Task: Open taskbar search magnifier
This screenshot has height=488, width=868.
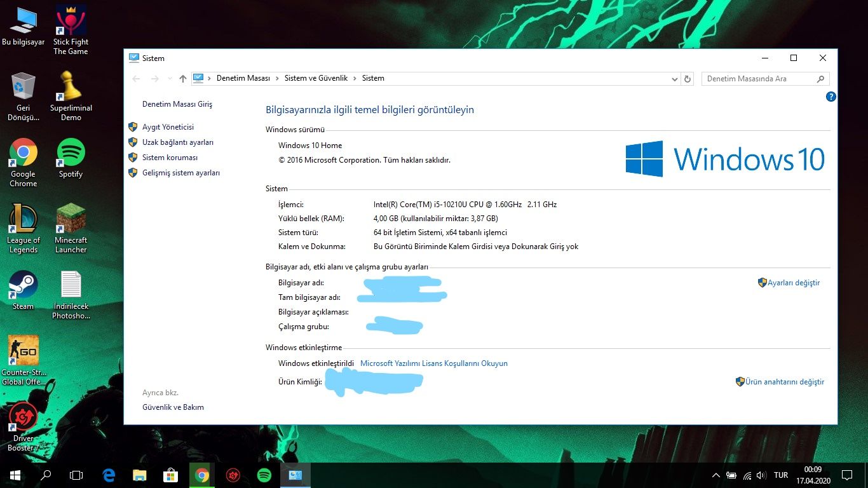Action: pyautogui.click(x=46, y=475)
